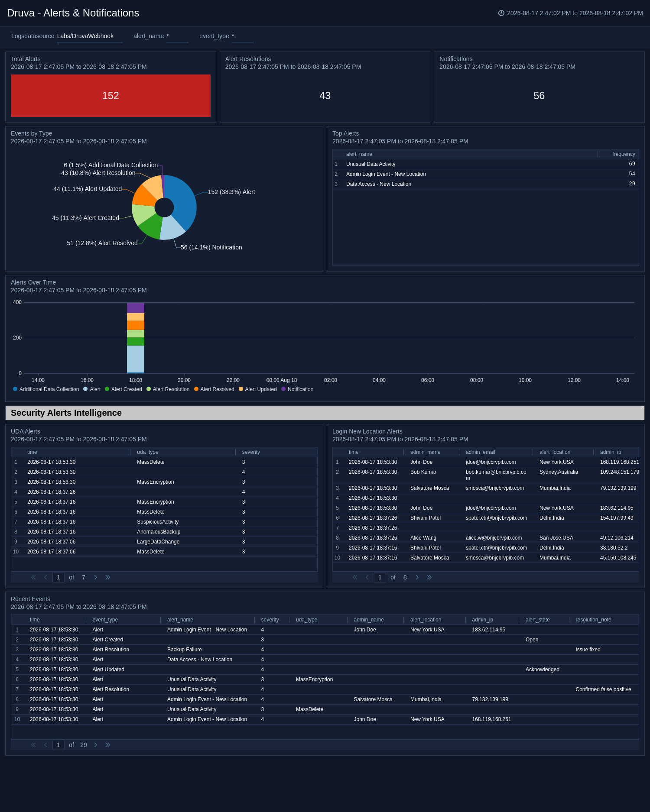Toggle Alert Created series in legend
The image size is (650, 812).
click(123, 389)
